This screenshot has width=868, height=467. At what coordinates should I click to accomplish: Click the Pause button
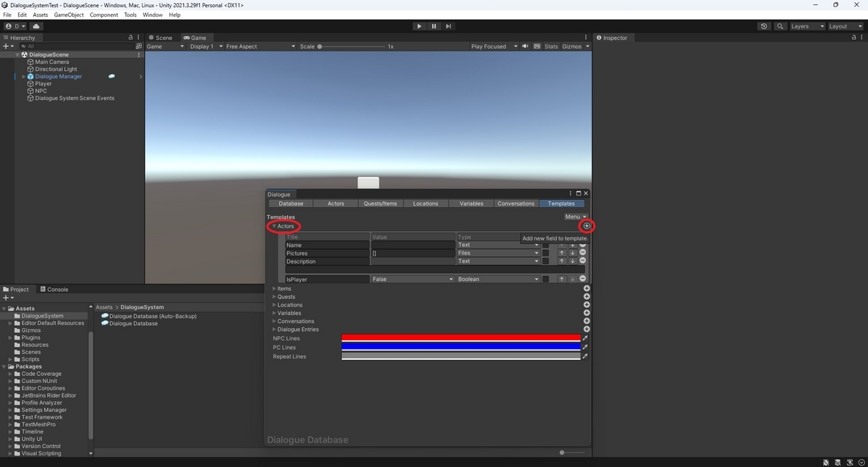pyautogui.click(x=434, y=26)
